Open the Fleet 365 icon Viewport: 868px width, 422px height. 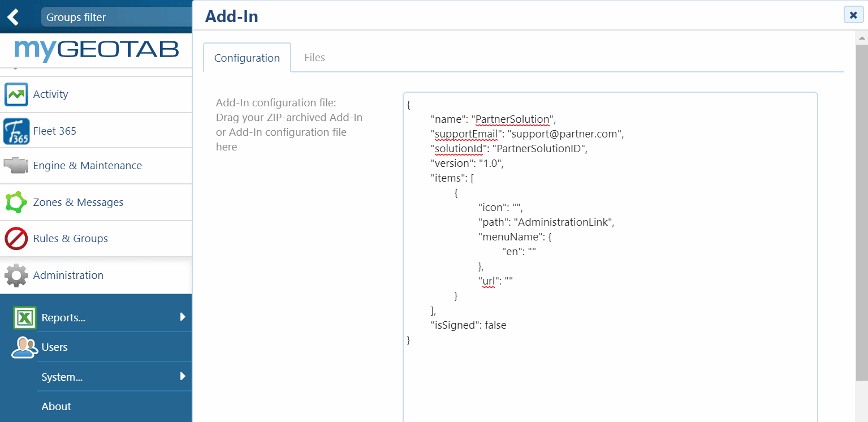click(16, 131)
